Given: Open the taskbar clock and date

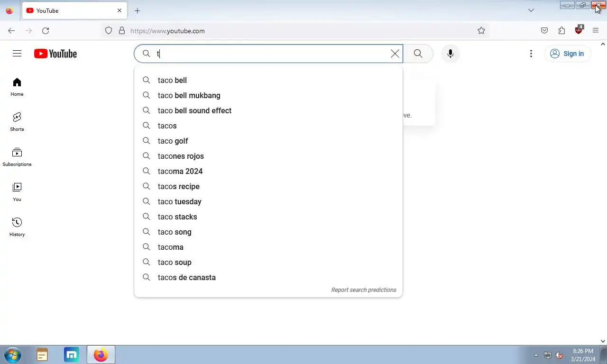Looking at the screenshot, I should [583, 355].
